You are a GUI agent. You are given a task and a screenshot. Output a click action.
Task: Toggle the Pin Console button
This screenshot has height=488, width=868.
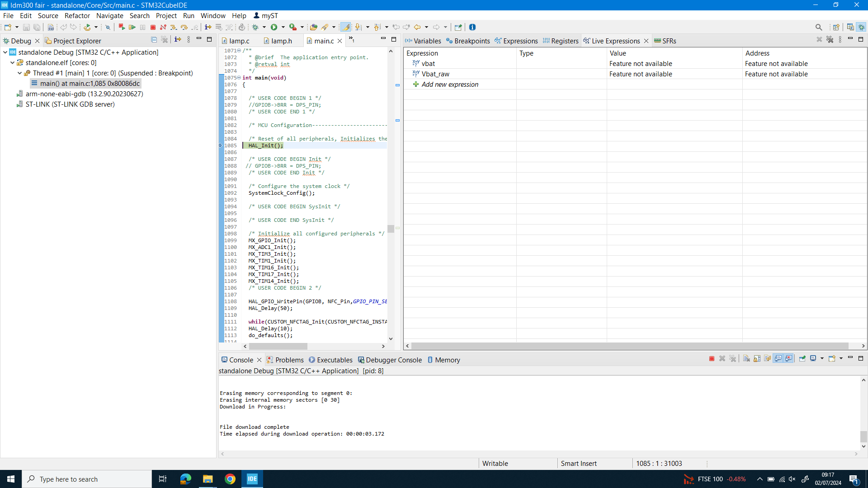(x=802, y=359)
